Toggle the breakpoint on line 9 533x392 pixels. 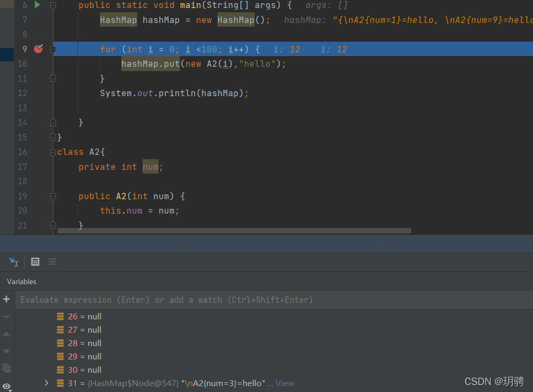coord(38,49)
